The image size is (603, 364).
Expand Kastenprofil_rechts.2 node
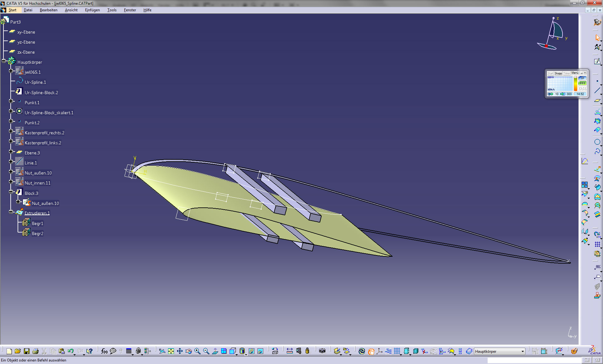pos(11,131)
